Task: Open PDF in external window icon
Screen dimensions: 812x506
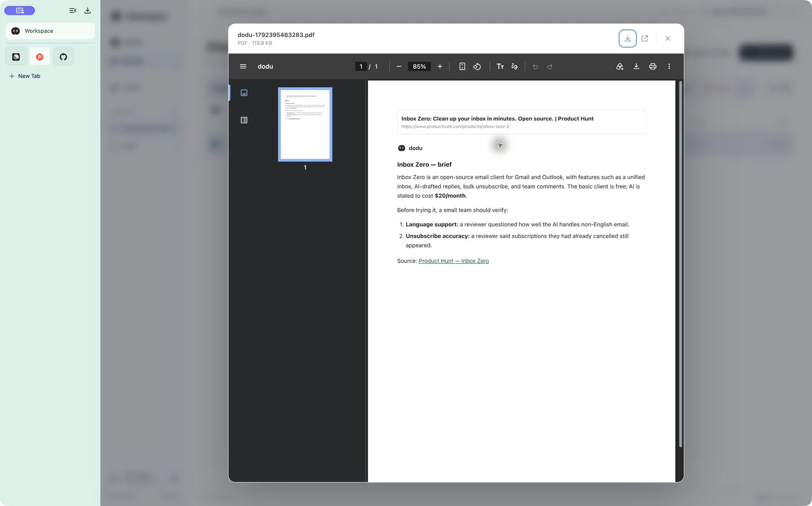Action: click(645, 38)
